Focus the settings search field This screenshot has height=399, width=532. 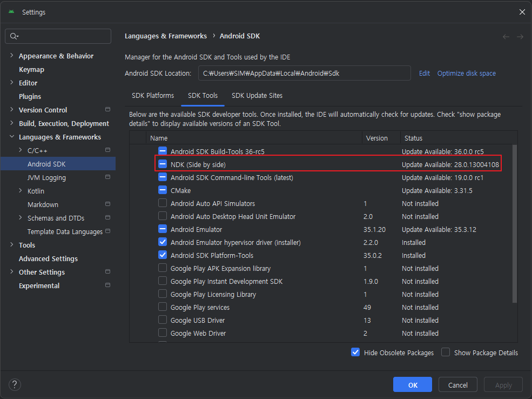click(58, 36)
